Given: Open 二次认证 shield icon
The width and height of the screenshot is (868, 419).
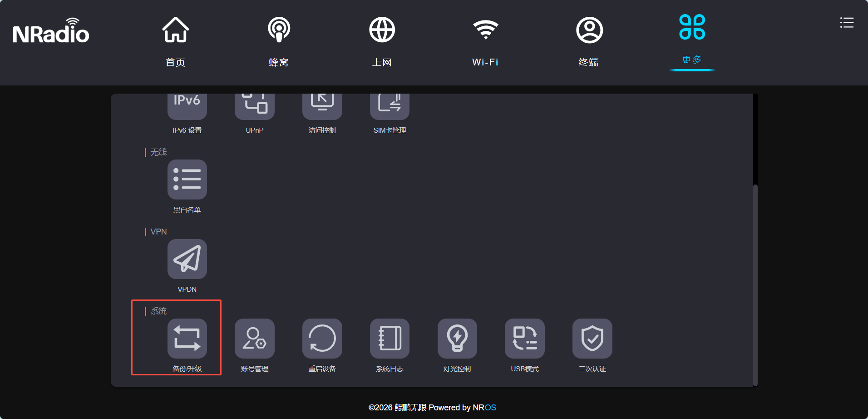Looking at the screenshot, I should [x=592, y=339].
